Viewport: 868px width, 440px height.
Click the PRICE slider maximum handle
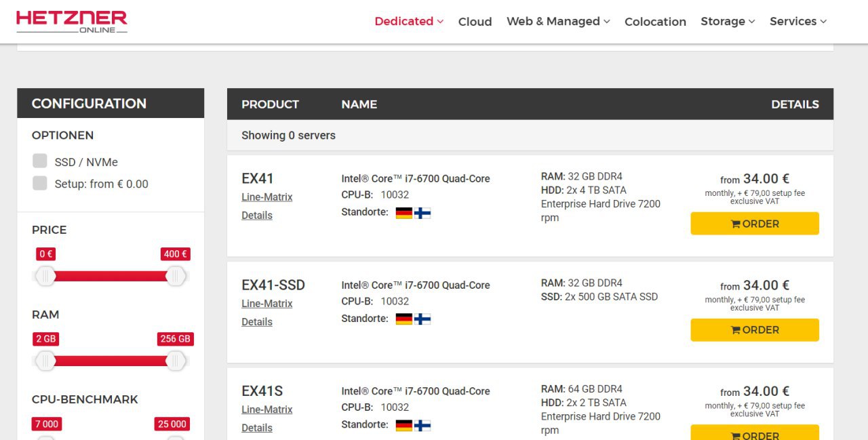[176, 276]
